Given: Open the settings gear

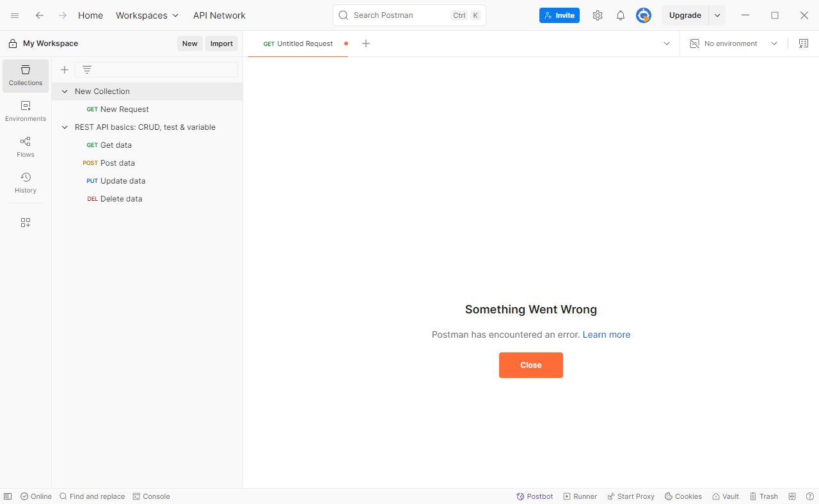Looking at the screenshot, I should [598, 15].
